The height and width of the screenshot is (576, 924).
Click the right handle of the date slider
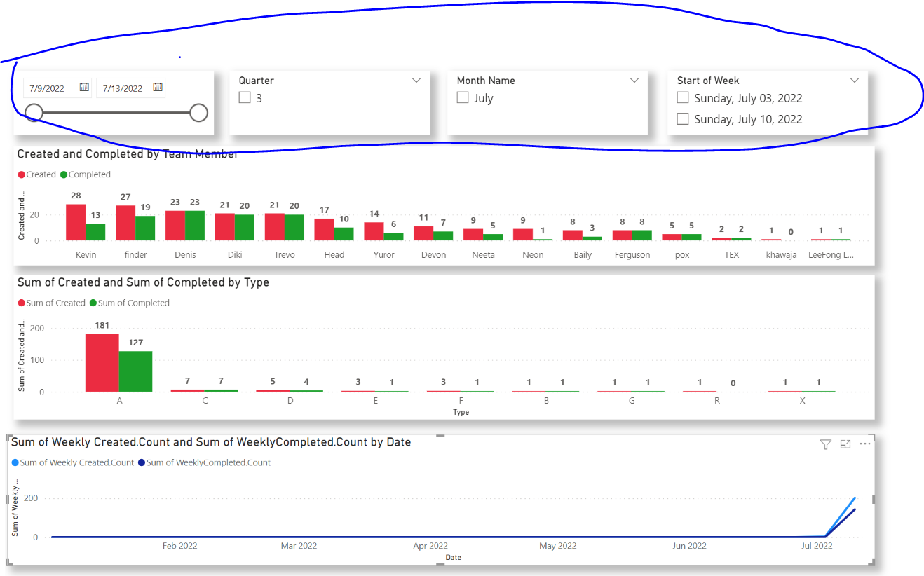point(199,112)
